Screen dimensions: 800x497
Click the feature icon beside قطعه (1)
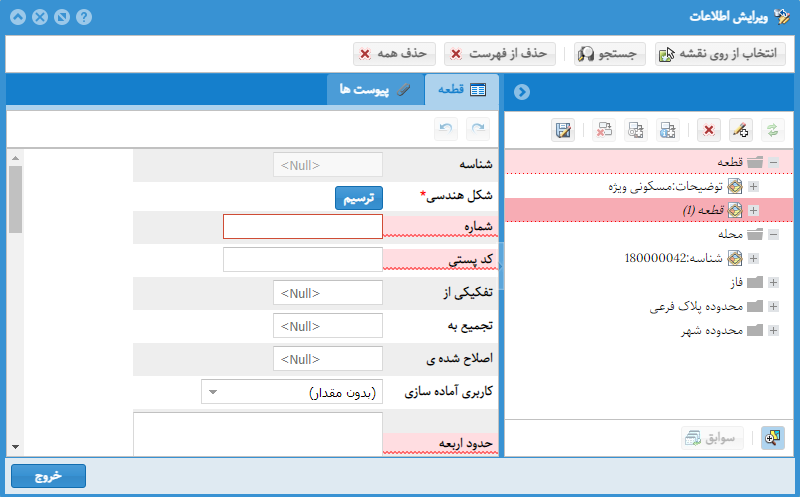(x=735, y=210)
